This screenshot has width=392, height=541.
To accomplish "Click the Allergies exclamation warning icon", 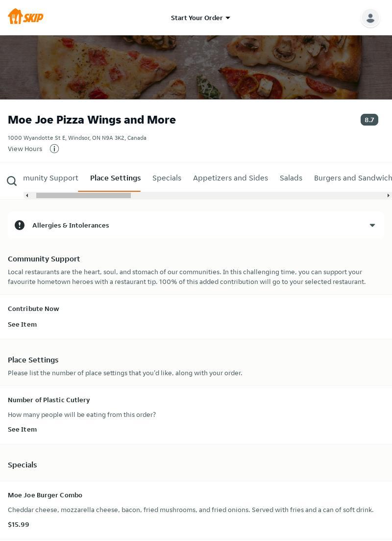I will (x=20, y=225).
